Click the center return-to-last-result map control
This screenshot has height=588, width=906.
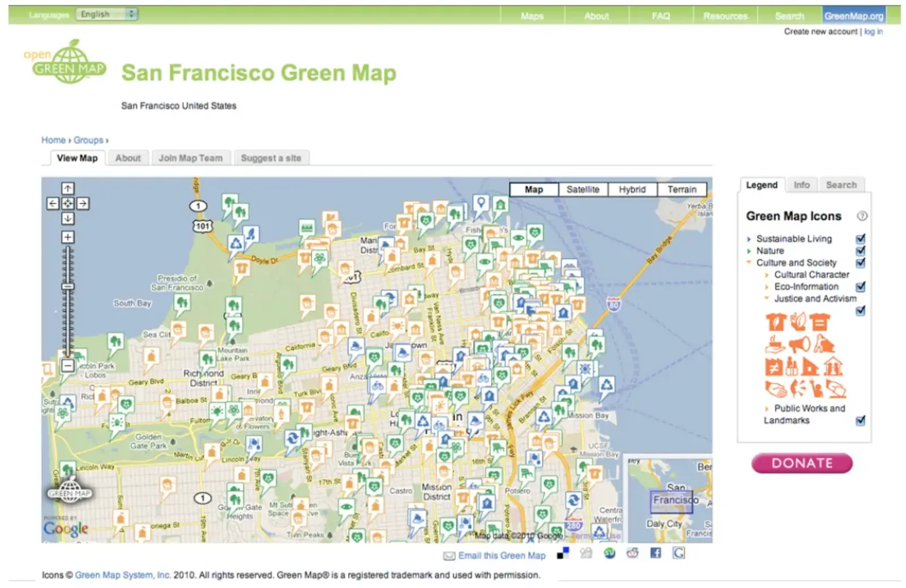[x=67, y=203]
